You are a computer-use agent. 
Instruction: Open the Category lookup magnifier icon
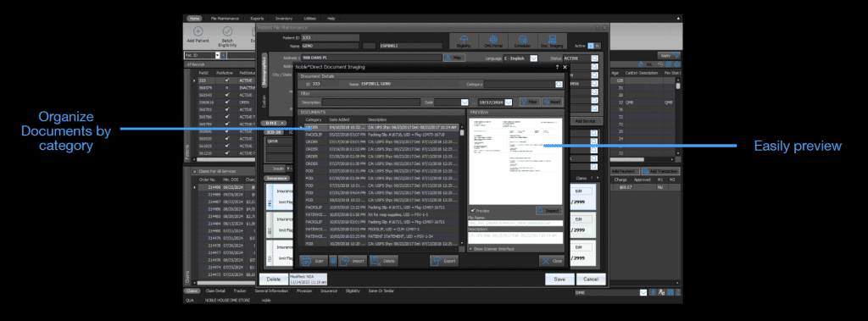tap(559, 84)
